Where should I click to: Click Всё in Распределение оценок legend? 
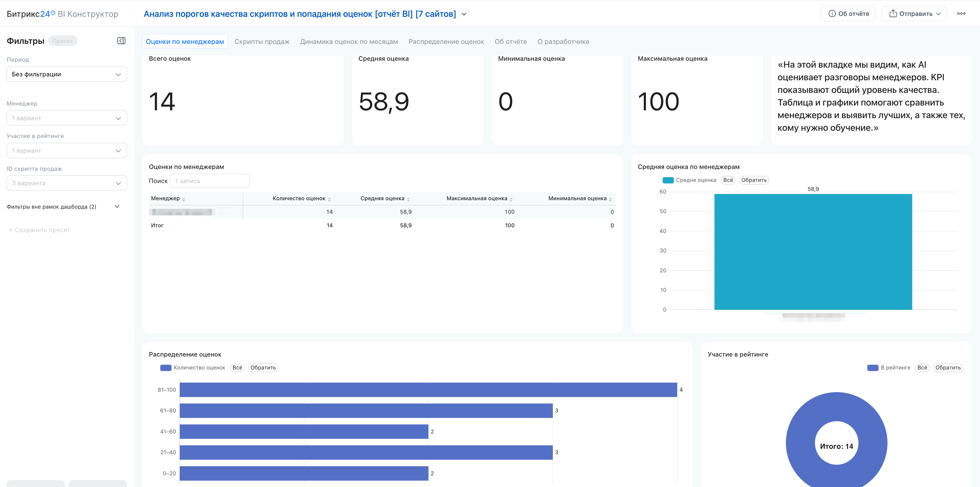click(237, 368)
